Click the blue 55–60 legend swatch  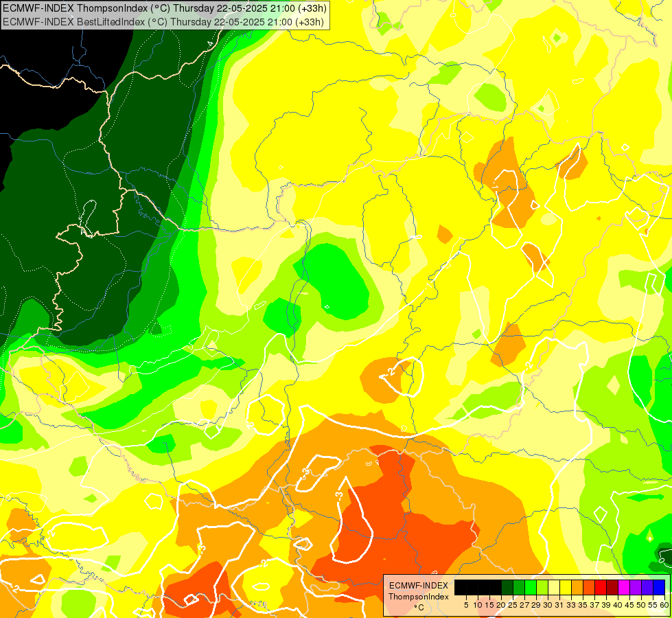coord(659,588)
